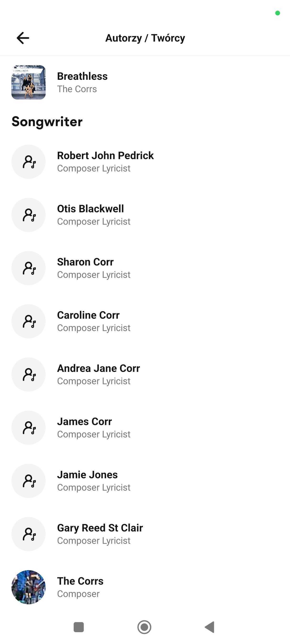The width and height of the screenshot is (290, 644).
Task: Select the Otis Blackwell name
Action: tap(90, 209)
